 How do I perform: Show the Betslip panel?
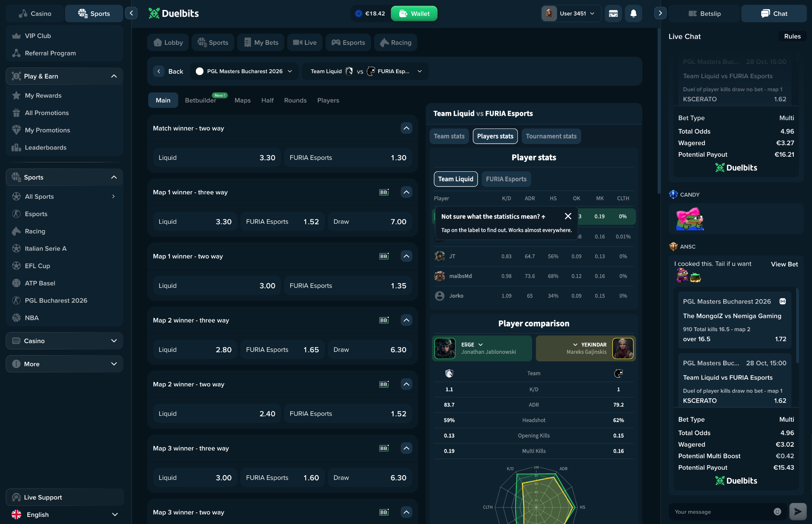click(x=705, y=13)
